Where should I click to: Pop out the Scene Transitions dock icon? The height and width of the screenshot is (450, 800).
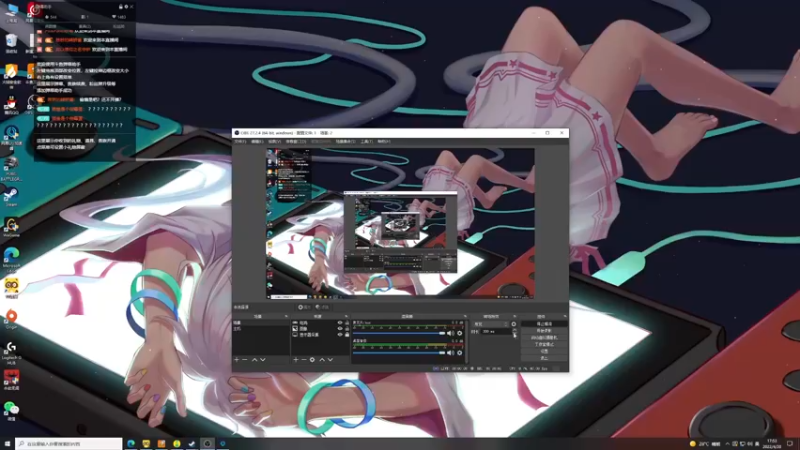pos(514,316)
